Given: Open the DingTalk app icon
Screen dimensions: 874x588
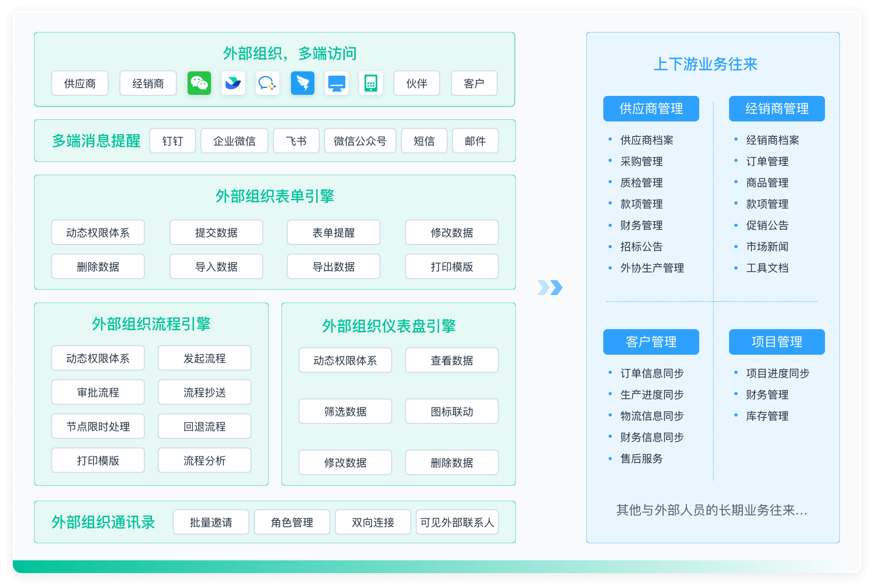Looking at the screenshot, I should point(303,83).
